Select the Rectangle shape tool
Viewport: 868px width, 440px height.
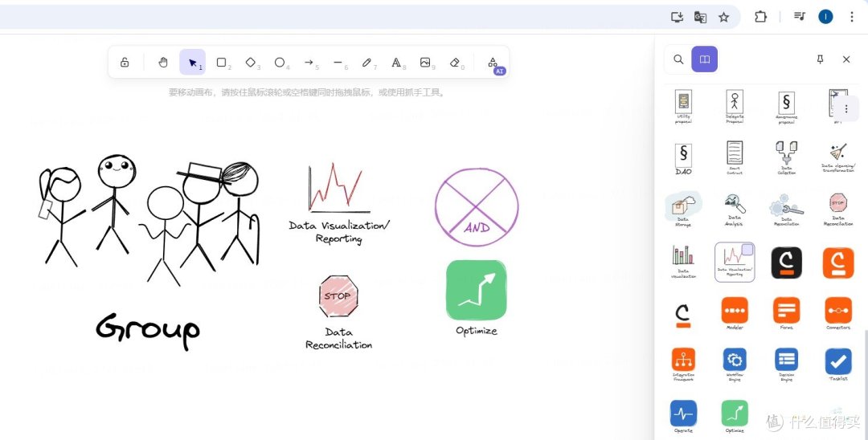tap(222, 63)
